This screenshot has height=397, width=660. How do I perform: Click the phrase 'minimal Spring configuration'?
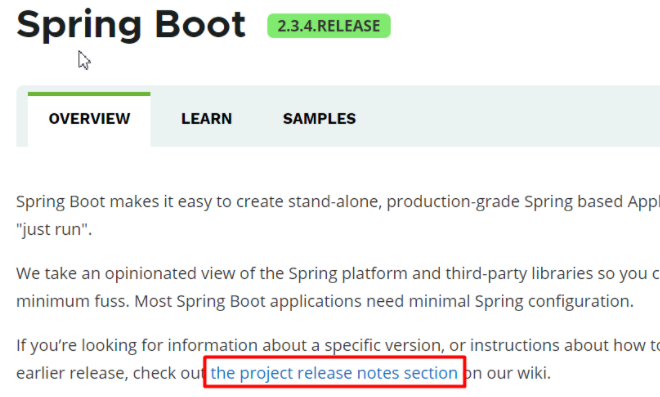(521, 301)
